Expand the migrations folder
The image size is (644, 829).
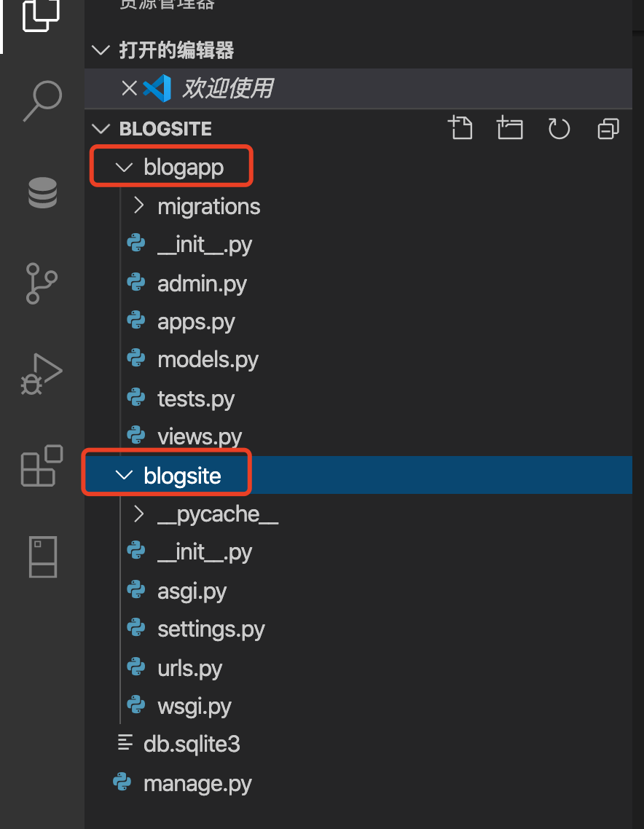138,206
